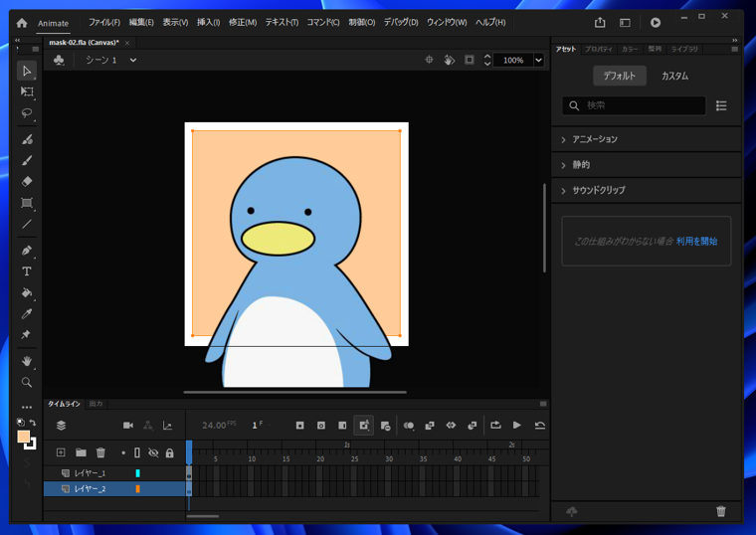The height and width of the screenshot is (535, 756).
Task: Insert a frame
Action: 342,425
